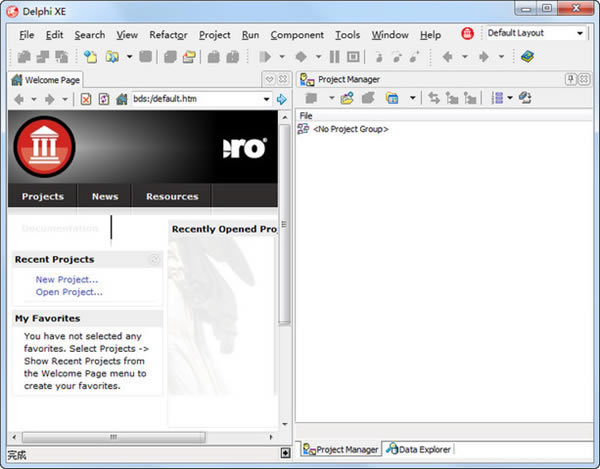Viewport: 600px width, 469px height.
Task: Open the main toolbar Back history dropdown
Action: coord(465,57)
